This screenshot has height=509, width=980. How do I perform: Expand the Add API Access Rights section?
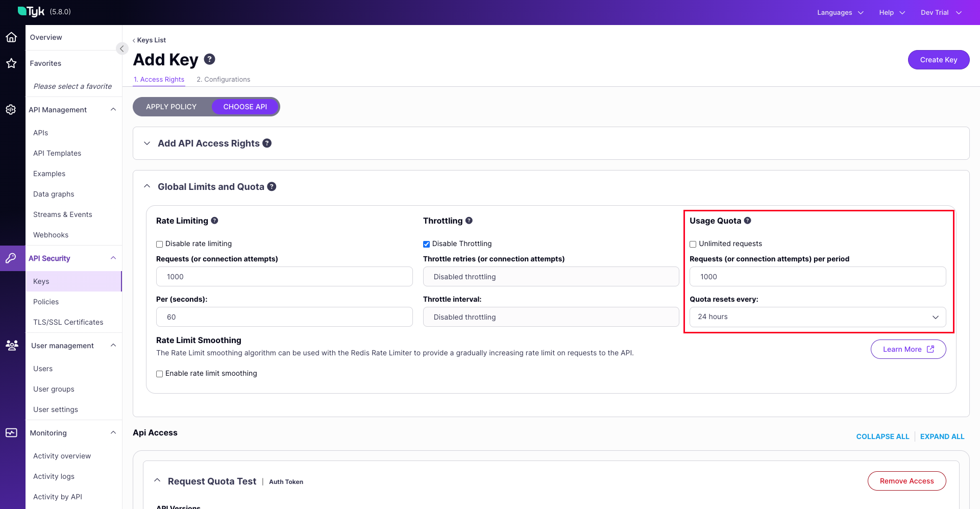pos(147,143)
